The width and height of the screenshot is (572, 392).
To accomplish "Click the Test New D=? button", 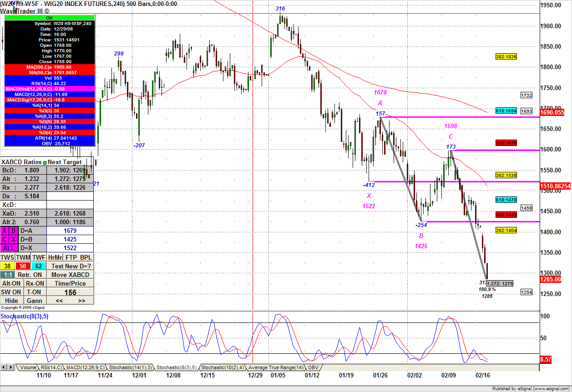I will pyautogui.click(x=71, y=266).
